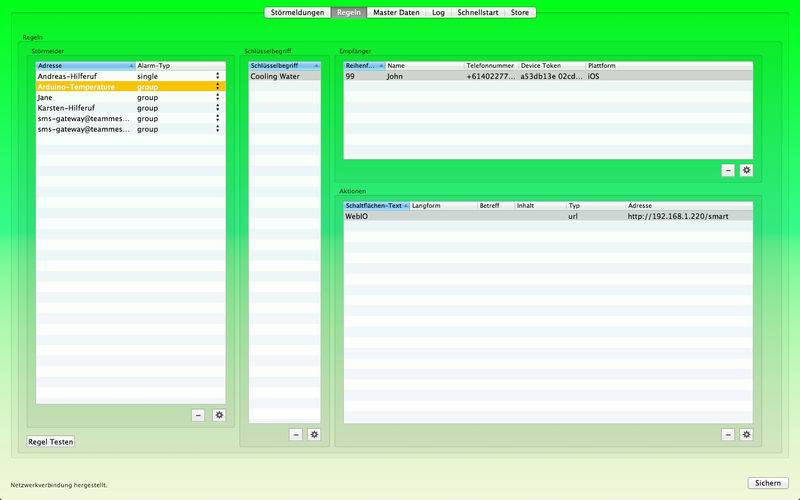Select the Karsten-Hilferuf row

(x=131, y=108)
